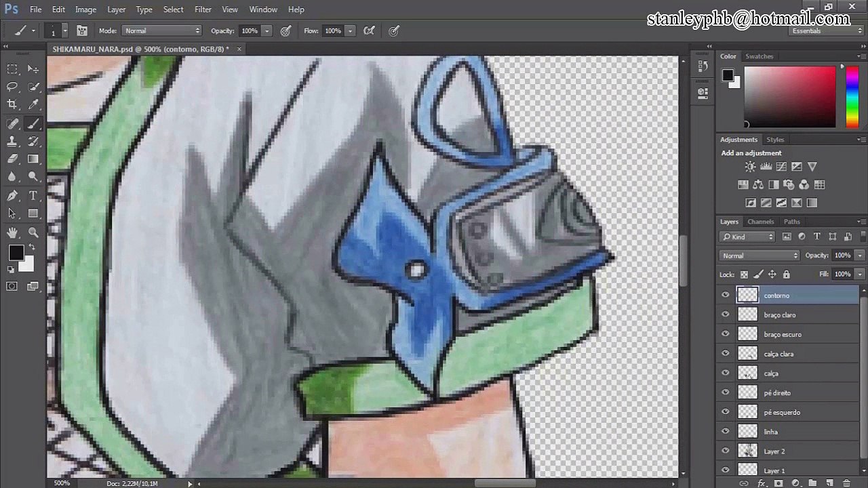This screenshot has width=868, height=488.
Task: Select the Lasso tool
Action: click(x=12, y=87)
